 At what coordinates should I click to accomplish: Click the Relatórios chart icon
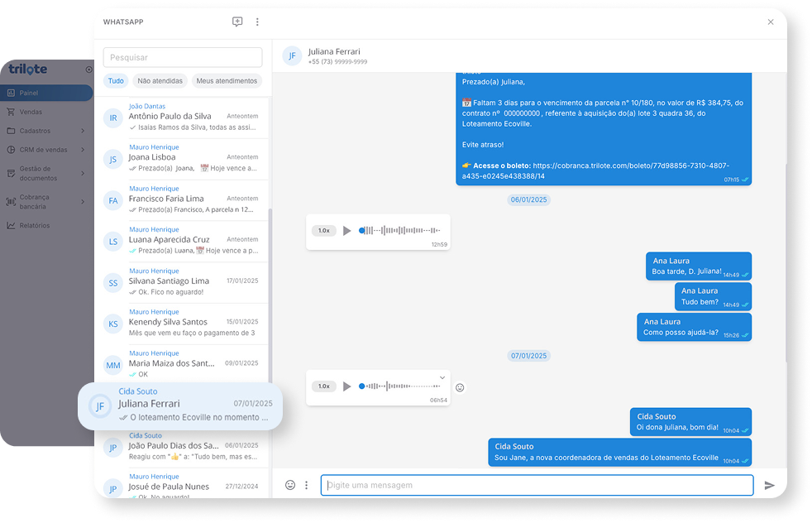coord(11,225)
